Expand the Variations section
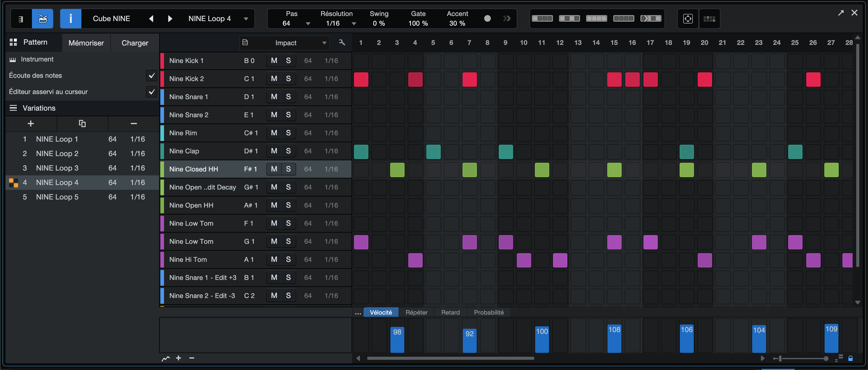868x370 pixels. 13,108
